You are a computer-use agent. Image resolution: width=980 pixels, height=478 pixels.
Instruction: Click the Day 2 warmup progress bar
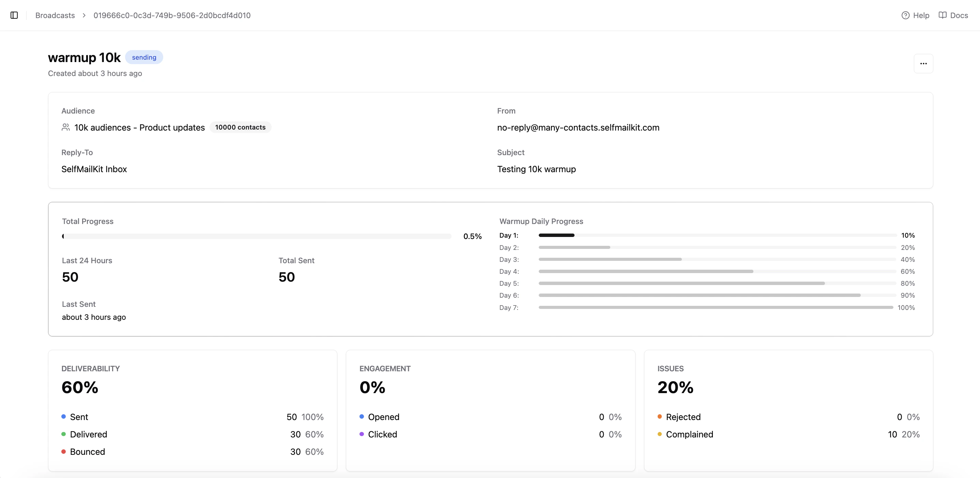coord(717,248)
